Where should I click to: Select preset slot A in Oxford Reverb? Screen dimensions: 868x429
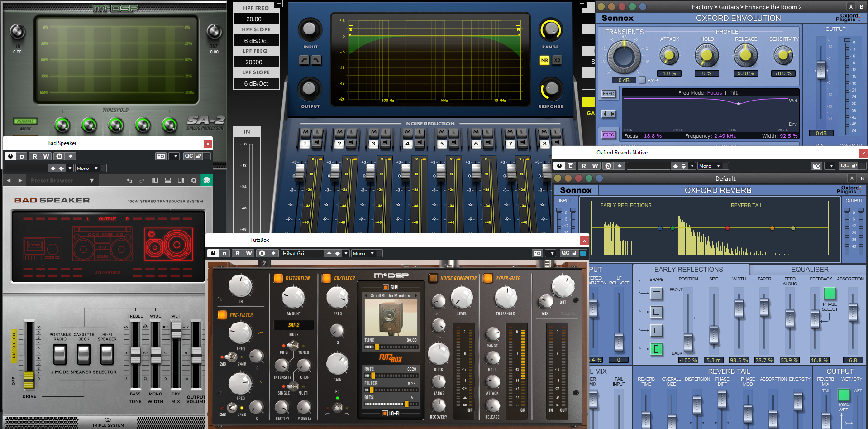[852, 178]
